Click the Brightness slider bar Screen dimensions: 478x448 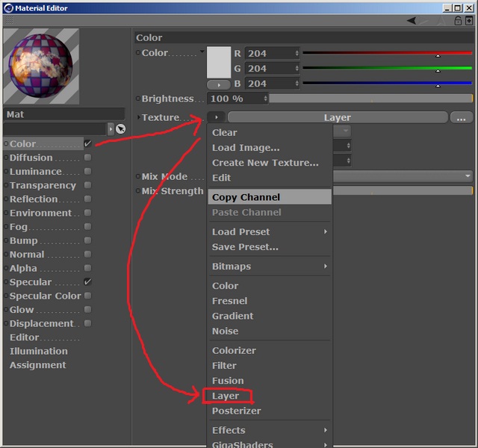pos(370,98)
